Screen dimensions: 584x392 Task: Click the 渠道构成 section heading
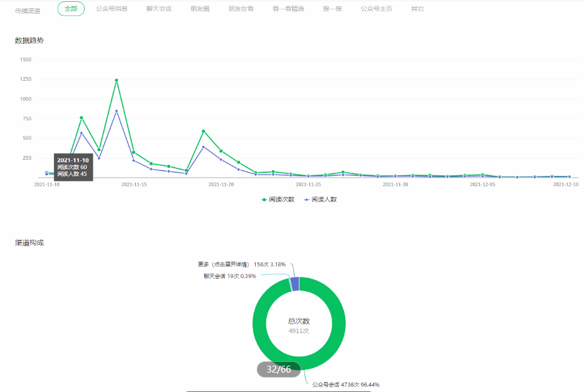pos(29,243)
